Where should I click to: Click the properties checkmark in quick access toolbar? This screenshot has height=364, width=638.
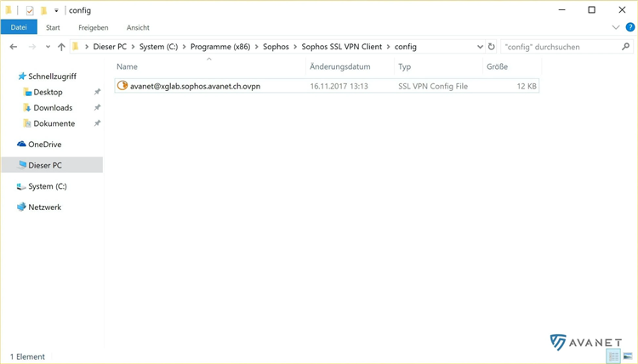coord(30,10)
